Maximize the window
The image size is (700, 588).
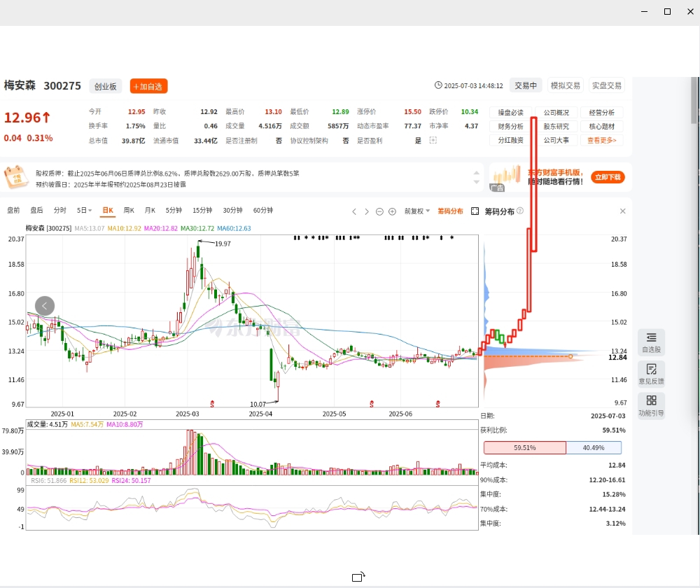[667, 12]
